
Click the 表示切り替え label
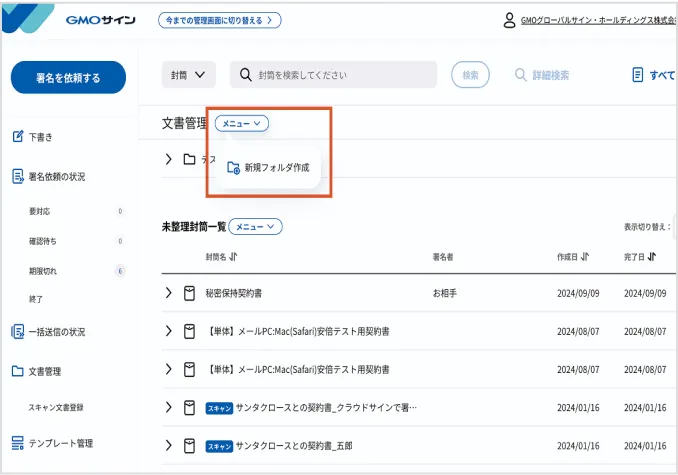[x=647, y=227]
